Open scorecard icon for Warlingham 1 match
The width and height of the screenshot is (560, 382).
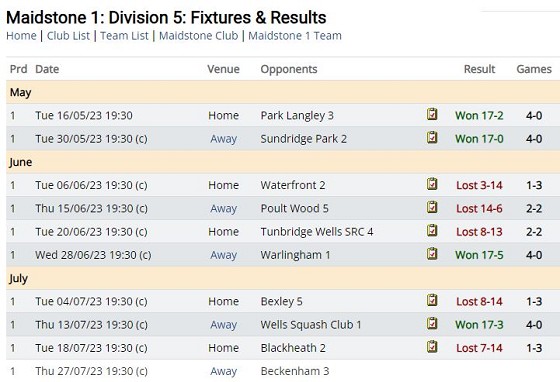click(x=432, y=253)
